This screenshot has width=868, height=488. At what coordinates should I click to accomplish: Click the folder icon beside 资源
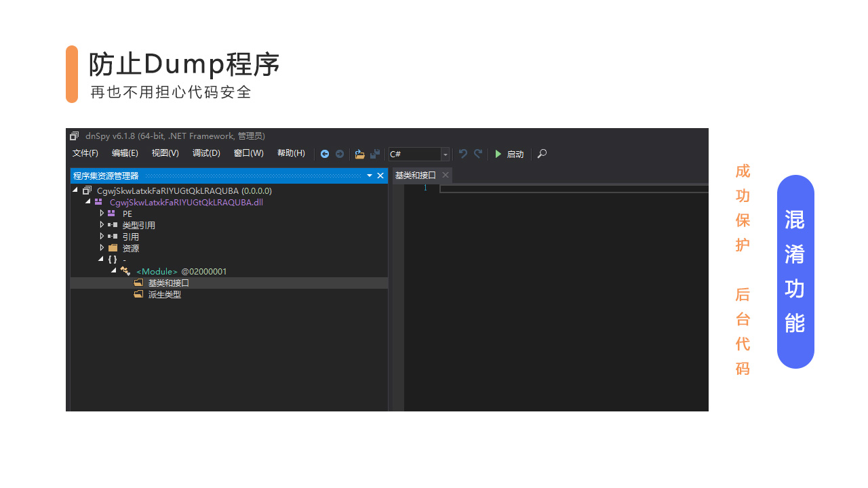tap(113, 248)
